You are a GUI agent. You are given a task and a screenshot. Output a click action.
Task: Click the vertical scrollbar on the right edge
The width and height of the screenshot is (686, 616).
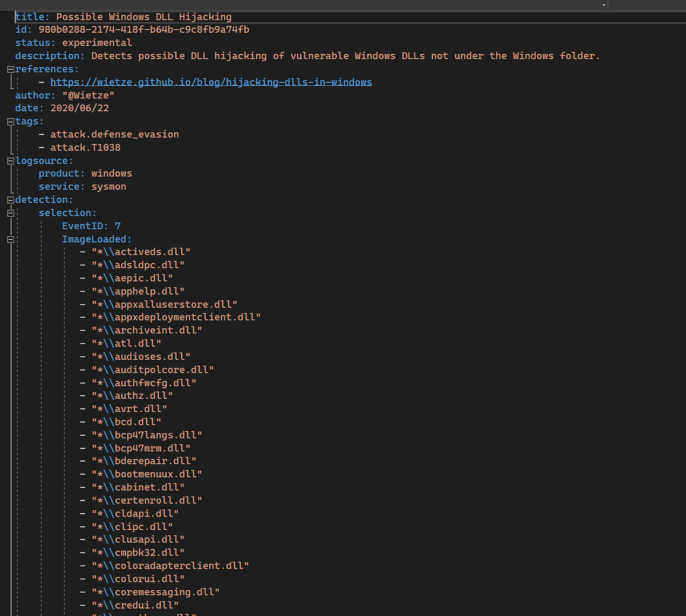point(682,229)
